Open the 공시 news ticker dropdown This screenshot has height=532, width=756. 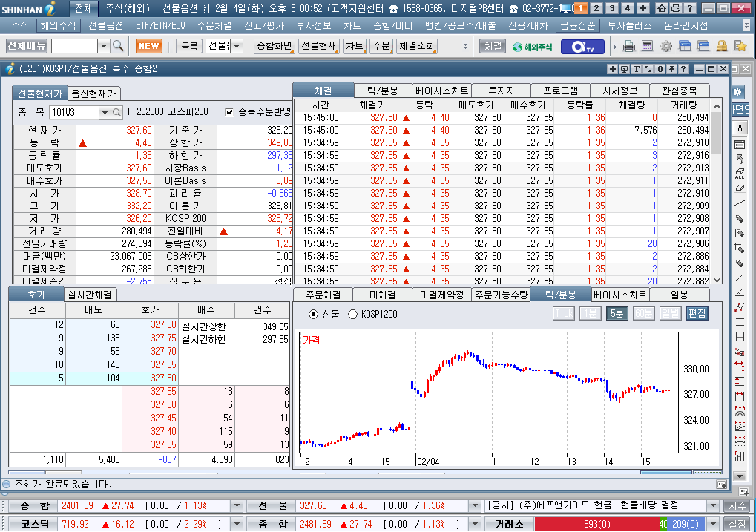coord(713,506)
